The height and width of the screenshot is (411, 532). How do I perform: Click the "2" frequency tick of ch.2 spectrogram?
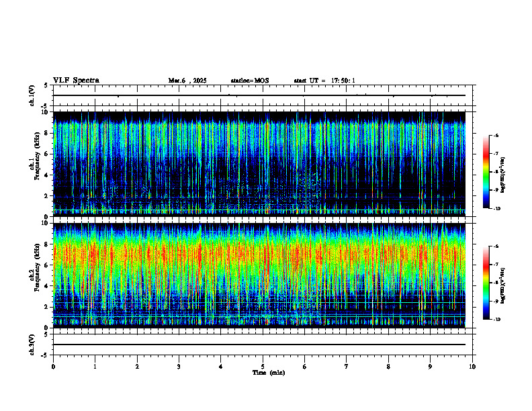(x=48, y=307)
